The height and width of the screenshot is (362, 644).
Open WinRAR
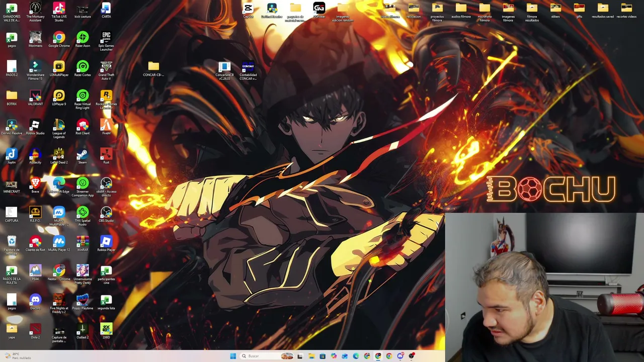pos(83,244)
